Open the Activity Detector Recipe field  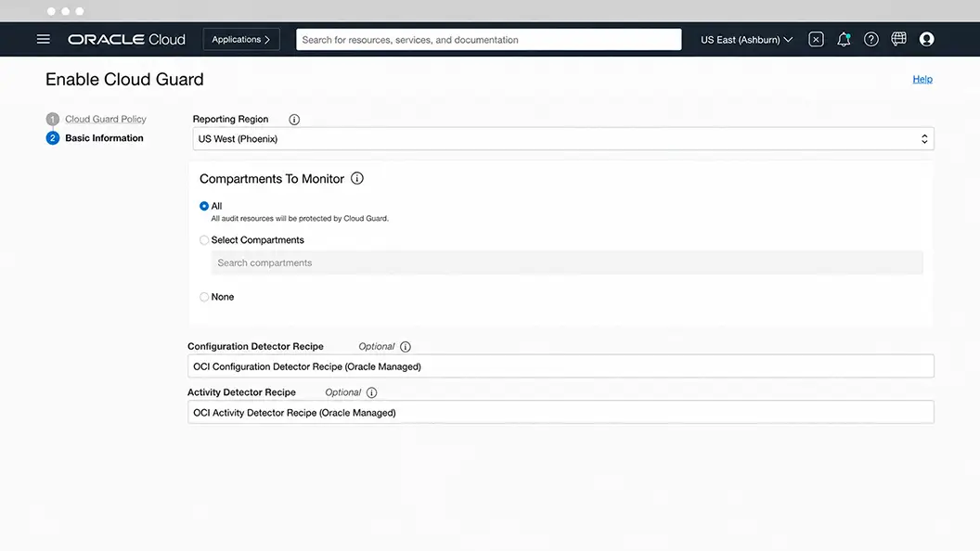561,412
